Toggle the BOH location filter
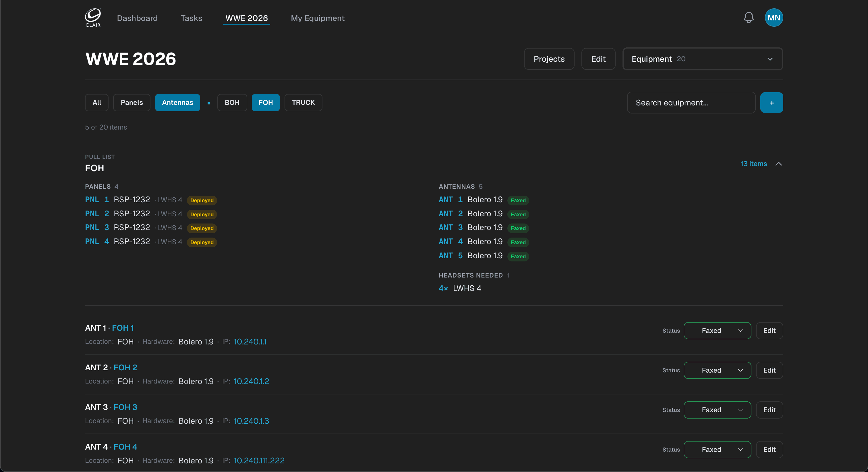Image resolution: width=868 pixels, height=472 pixels. (x=232, y=103)
